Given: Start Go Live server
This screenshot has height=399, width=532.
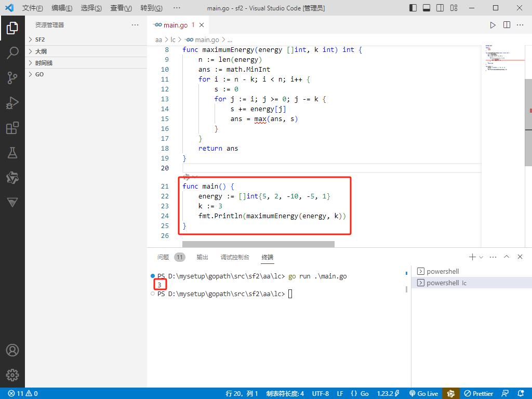Looking at the screenshot, I should tap(424, 394).
